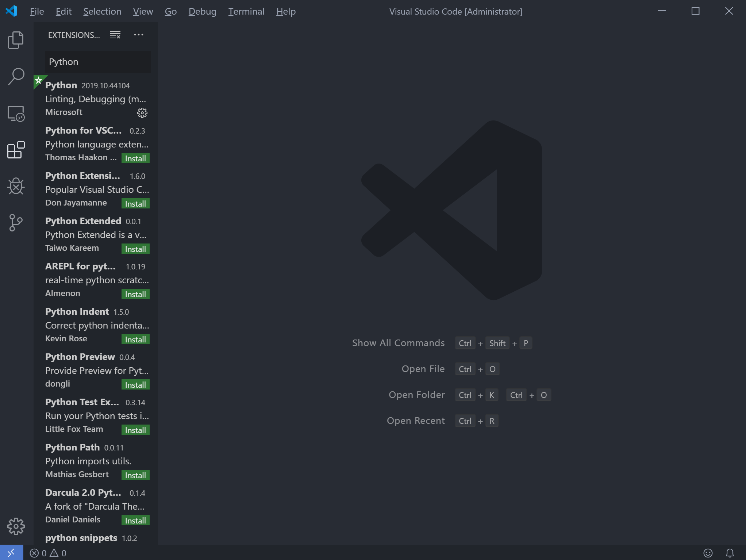Image resolution: width=746 pixels, height=560 pixels.
Task: Maximize the Visual Studio Code window
Action: coord(696,11)
